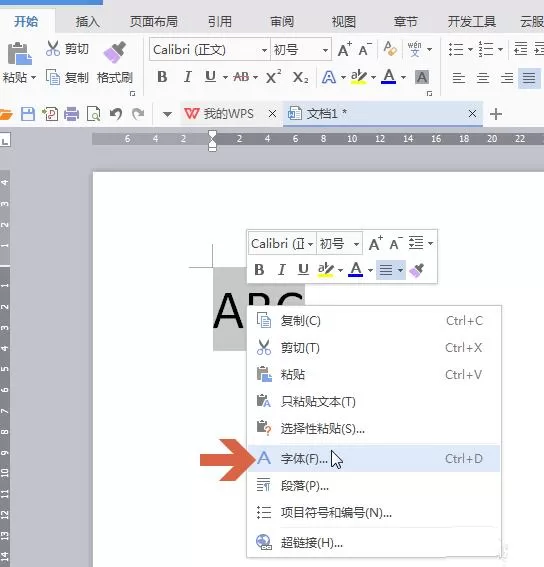Activate the 格式刷 format painter in ribbon
Image resolution: width=544 pixels, height=567 pixels.
115,62
